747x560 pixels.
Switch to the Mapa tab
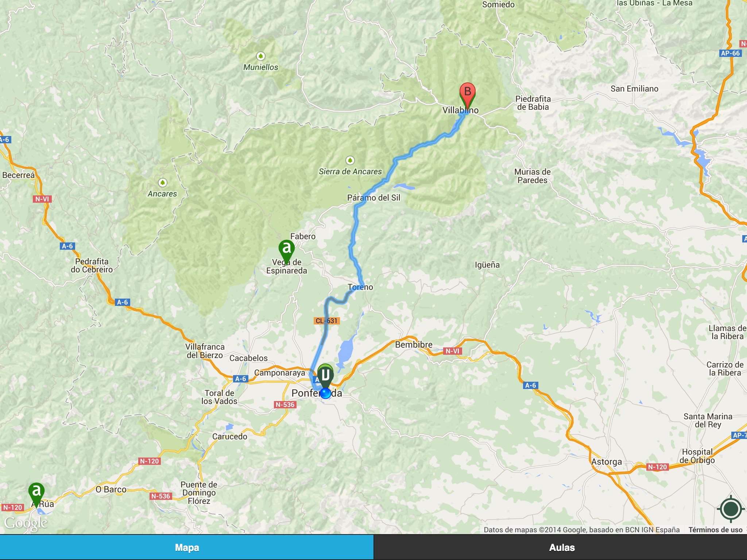(x=187, y=547)
